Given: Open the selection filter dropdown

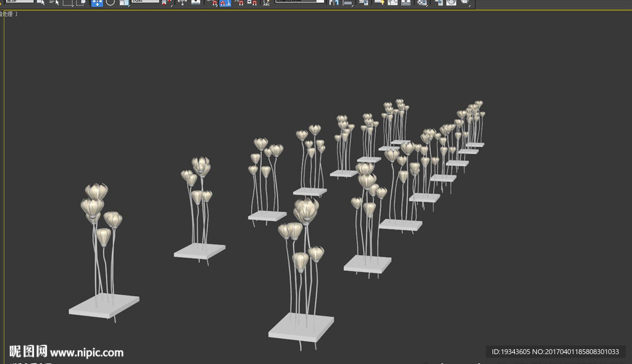Looking at the screenshot, I should click(x=19, y=1).
